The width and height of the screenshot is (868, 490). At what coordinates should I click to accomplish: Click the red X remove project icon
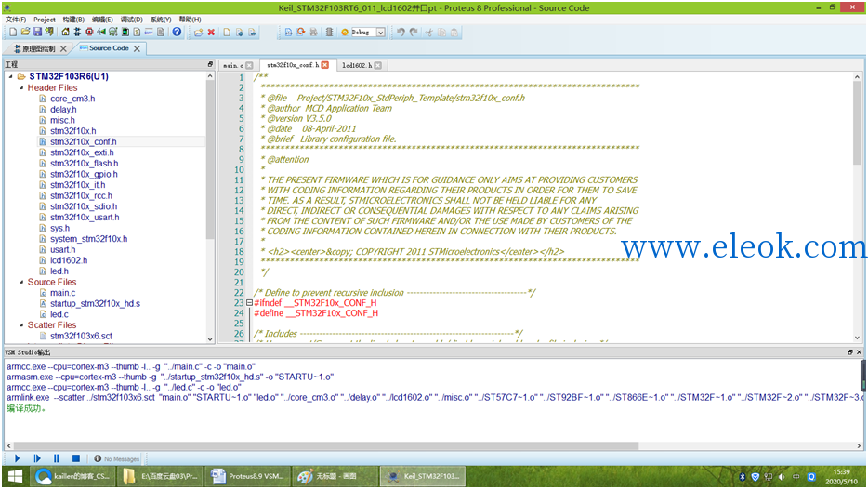[x=211, y=33]
